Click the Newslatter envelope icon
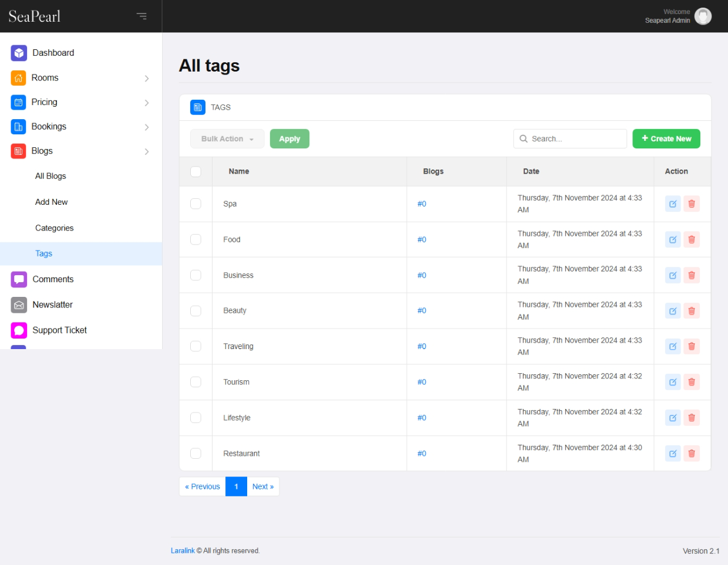728x565 pixels. tap(19, 305)
